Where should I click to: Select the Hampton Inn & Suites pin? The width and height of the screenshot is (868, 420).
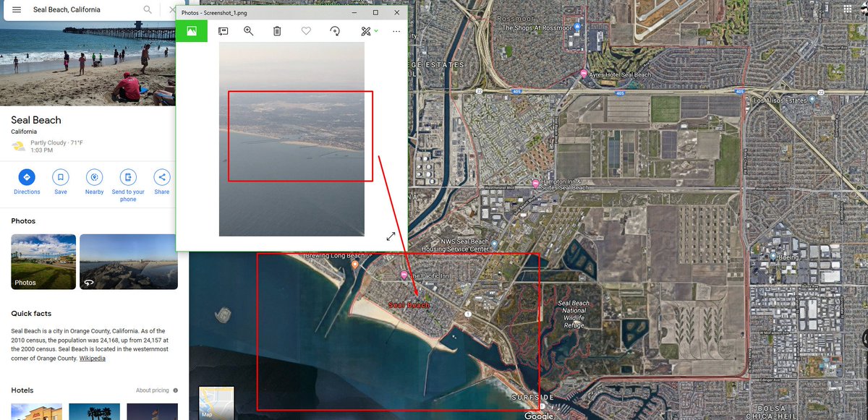pyautogui.click(x=535, y=184)
